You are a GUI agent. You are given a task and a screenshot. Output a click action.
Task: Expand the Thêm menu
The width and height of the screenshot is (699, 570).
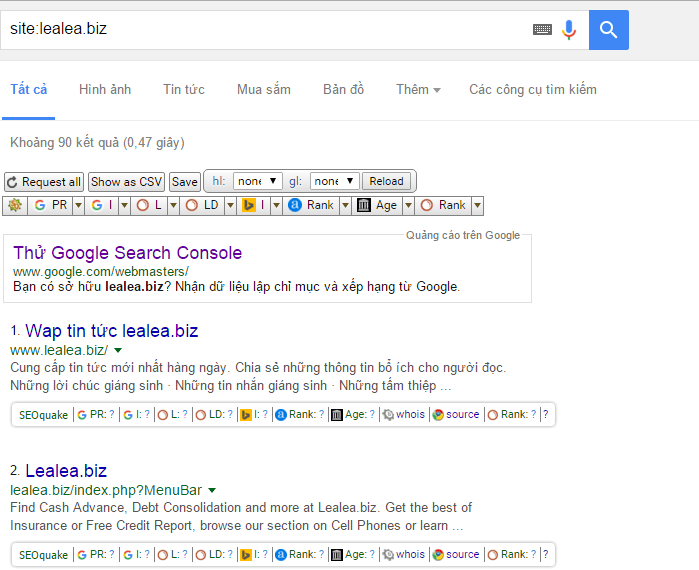click(x=418, y=90)
